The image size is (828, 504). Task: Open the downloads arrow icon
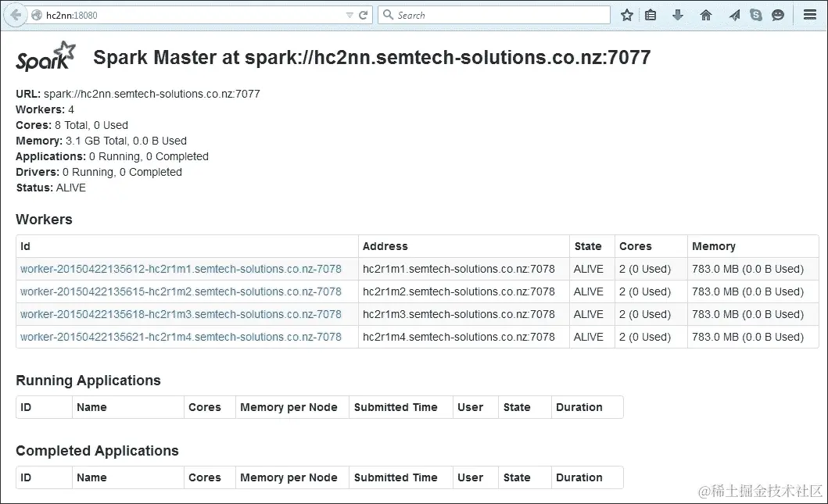tap(678, 15)
